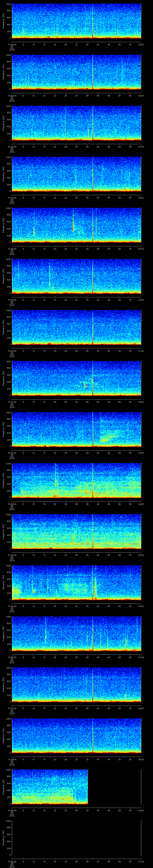Click the 15:26:00 start time label
Screen dimensions: 153x868
click(x=12, y=147)
